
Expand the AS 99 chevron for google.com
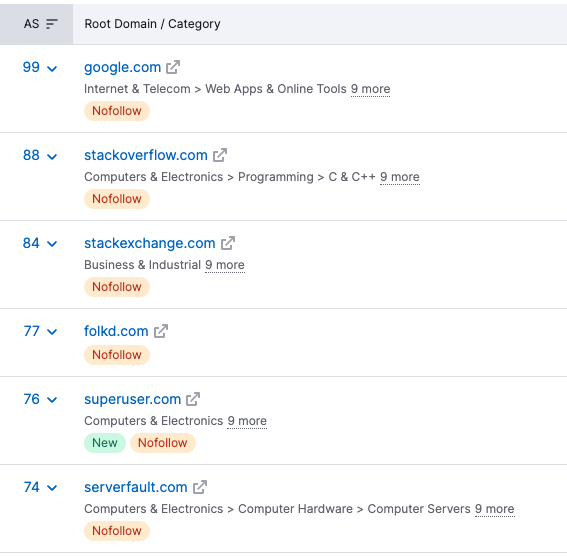click(52, 69)
